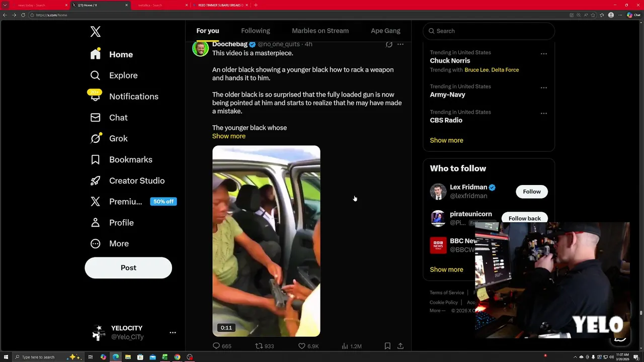Reload the page in the browser
The image size is (644, 362).
pyautogui.click(x=23, y=15)
